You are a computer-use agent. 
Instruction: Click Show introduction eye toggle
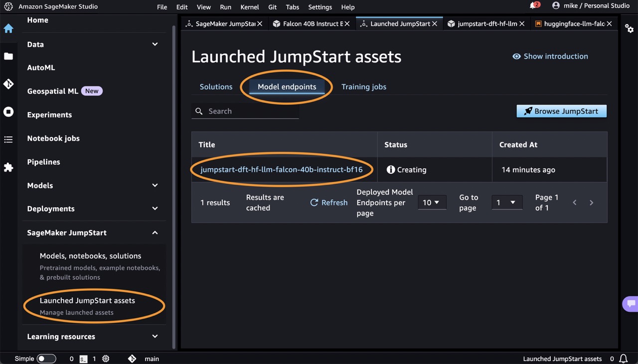click(550, 56)
